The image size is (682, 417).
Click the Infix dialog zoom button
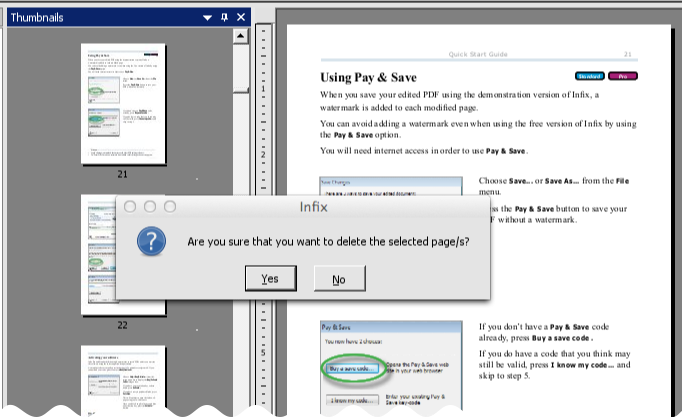(x=170, y=206)
